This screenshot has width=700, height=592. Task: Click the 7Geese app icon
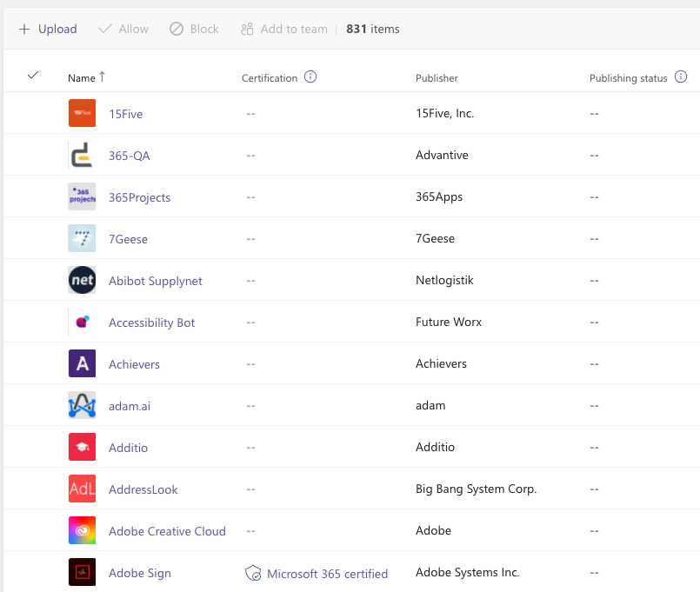(82, 238)
